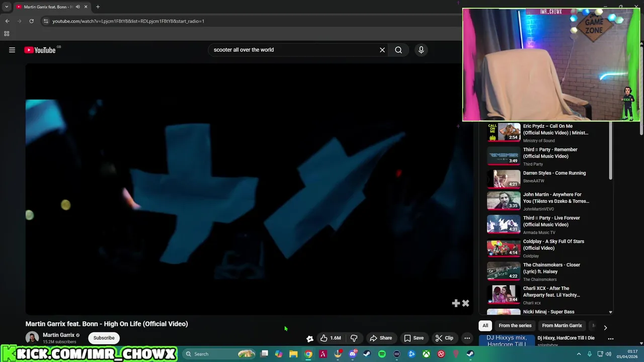
Task: Open a new browser tab
Action: point(98,7)
